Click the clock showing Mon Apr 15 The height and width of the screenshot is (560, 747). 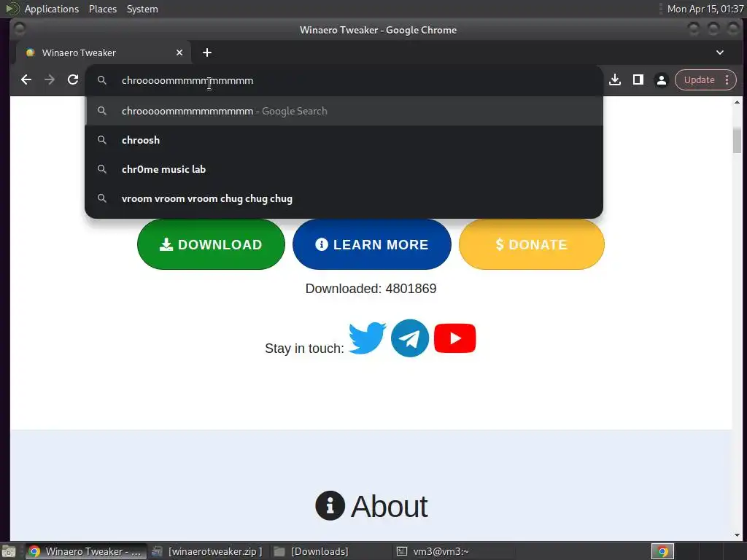tap(705, 9)
